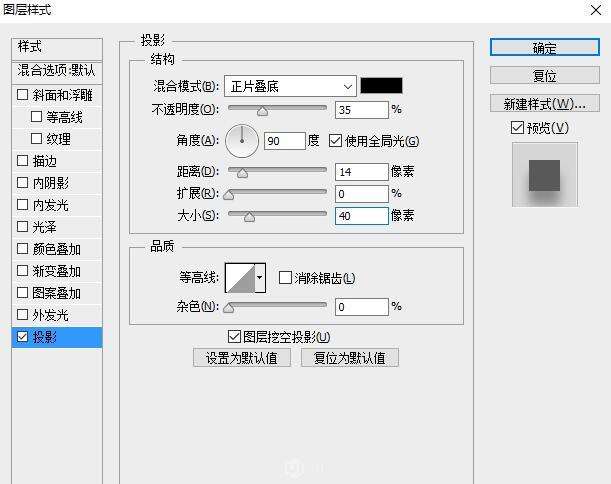
Task: Select the 外发光 label row
Action: point(57,315)
